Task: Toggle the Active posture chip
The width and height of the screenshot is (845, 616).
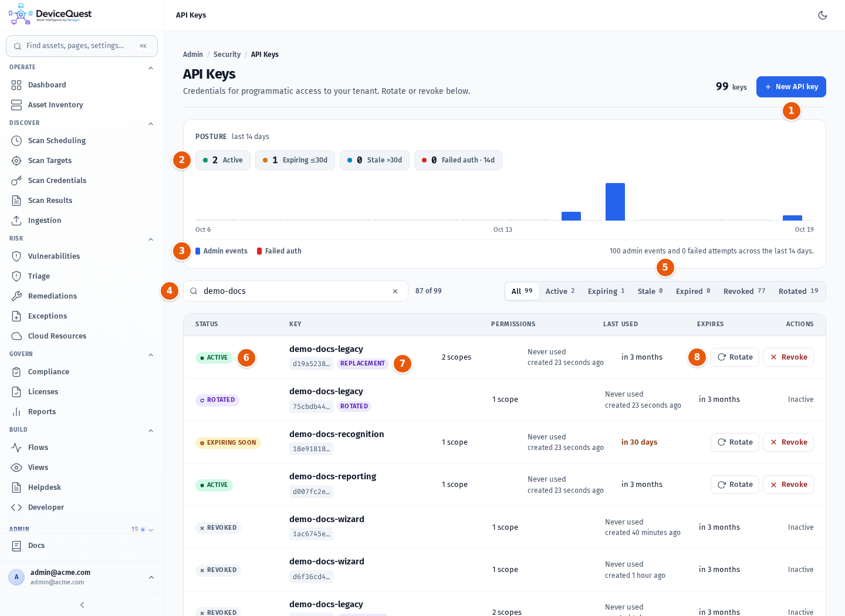Action: click(x=223, y=160)
